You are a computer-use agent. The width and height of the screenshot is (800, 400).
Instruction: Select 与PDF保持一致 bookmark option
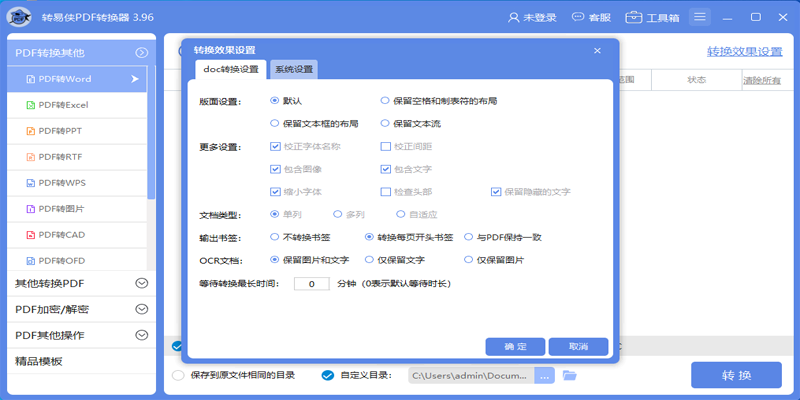tap(468, 237)
